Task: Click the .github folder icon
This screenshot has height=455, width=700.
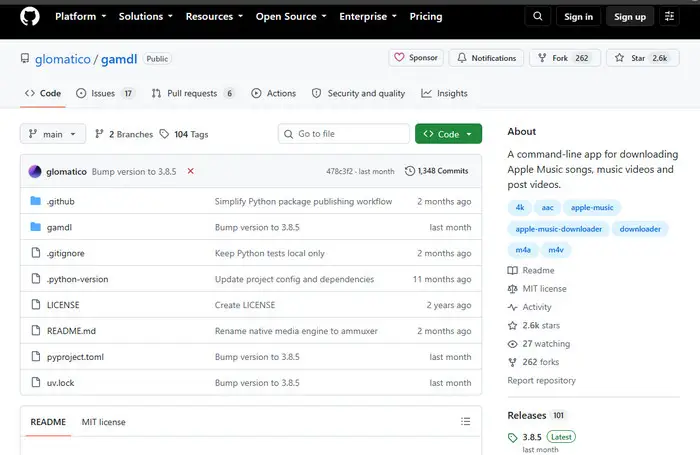Action: [36, 201]
